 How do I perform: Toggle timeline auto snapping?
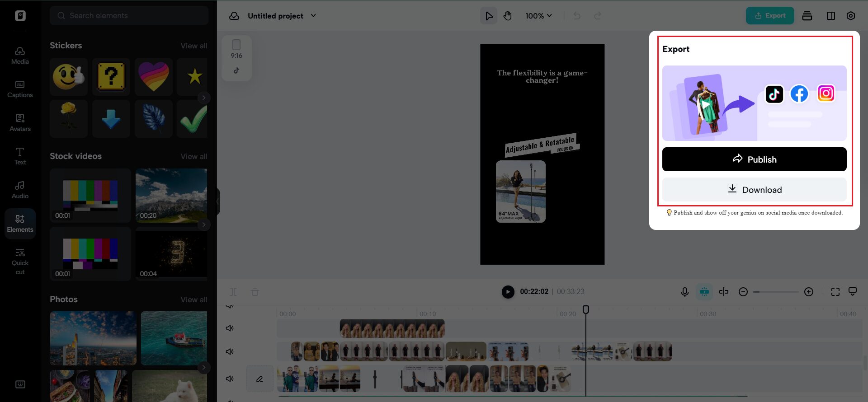704,292
